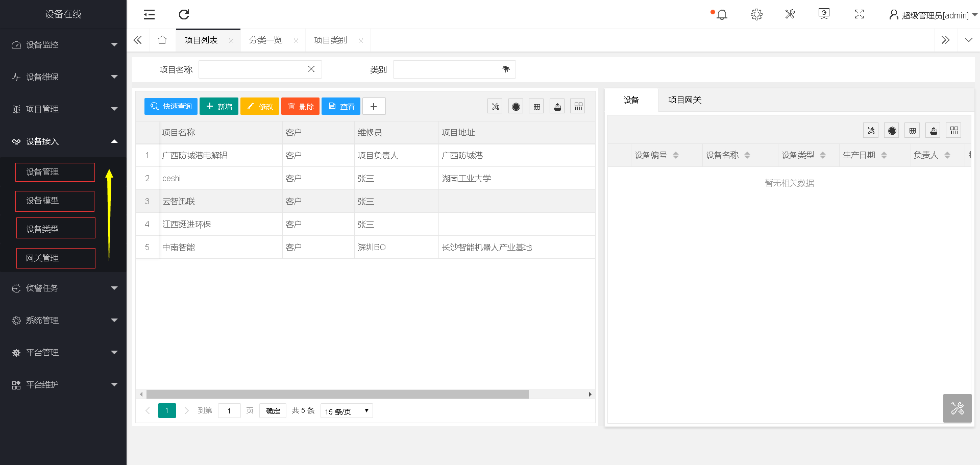Click the yellow 修改 button
Image resolution: width=980 pixels, height=465 pixels.
point(260,106)
